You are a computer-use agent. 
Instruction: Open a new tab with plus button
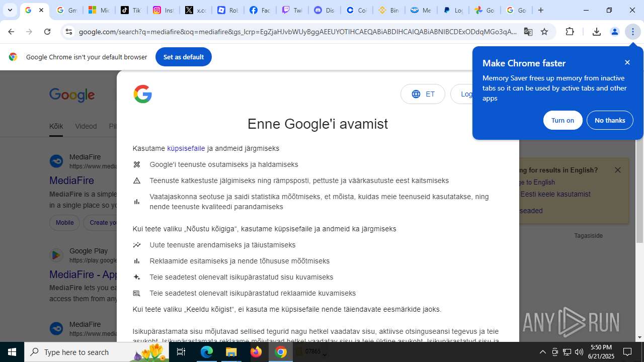coord(541,10)
